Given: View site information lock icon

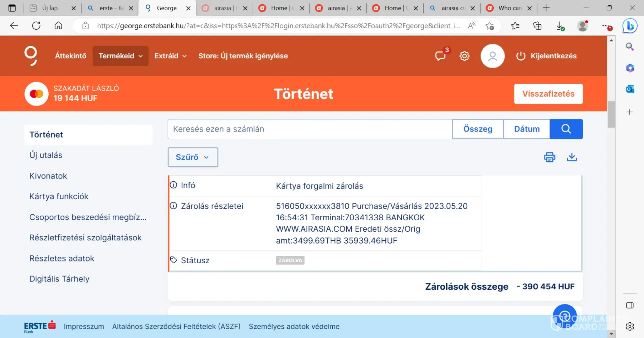Looking at the screenshot, I should (x=85, y=26).
